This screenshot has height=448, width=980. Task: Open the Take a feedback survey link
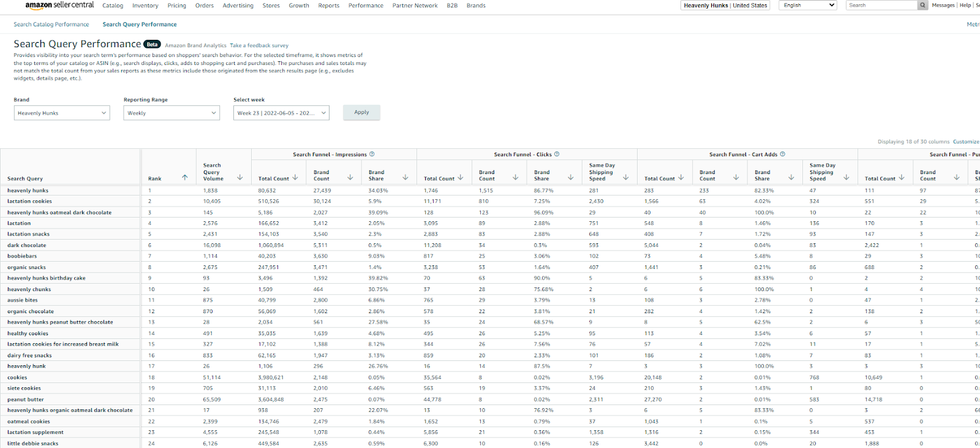pyautogui.click(x=259, y=45)
